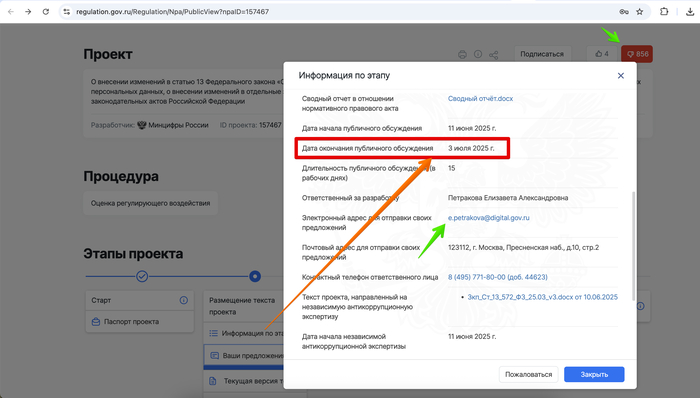
Task: Click the thumbs-down dislike button showing 856
Action: (x=637, y=54)
